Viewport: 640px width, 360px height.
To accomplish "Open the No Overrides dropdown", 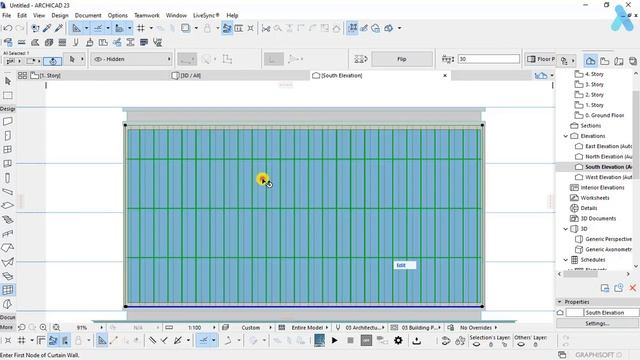I will click(472, 327).
